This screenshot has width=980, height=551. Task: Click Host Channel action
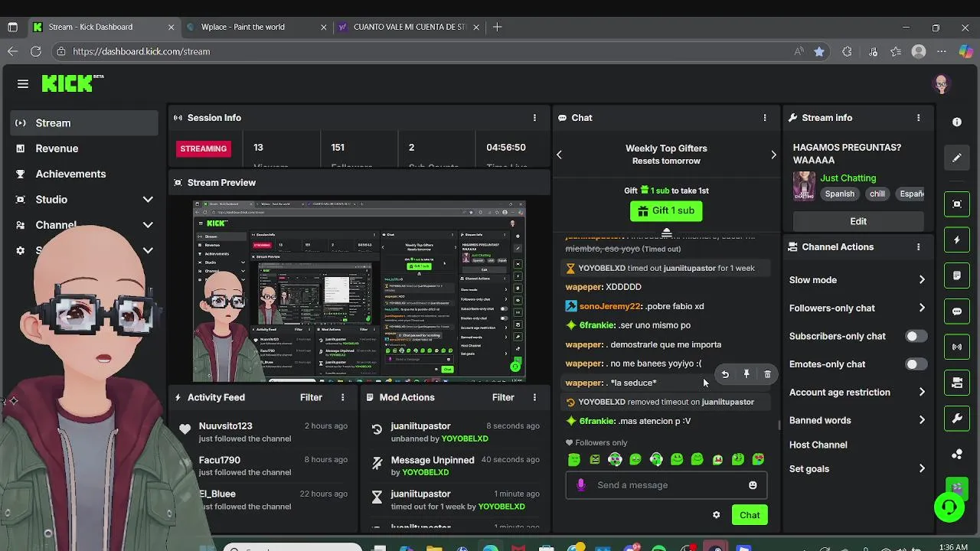pyautogui.click(x=818, y=445)
